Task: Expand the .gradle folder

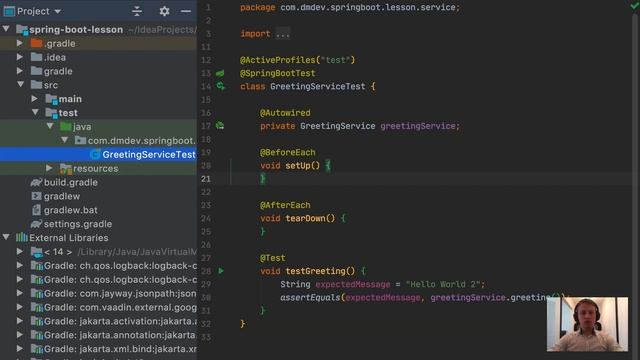Action: point(20,43)
